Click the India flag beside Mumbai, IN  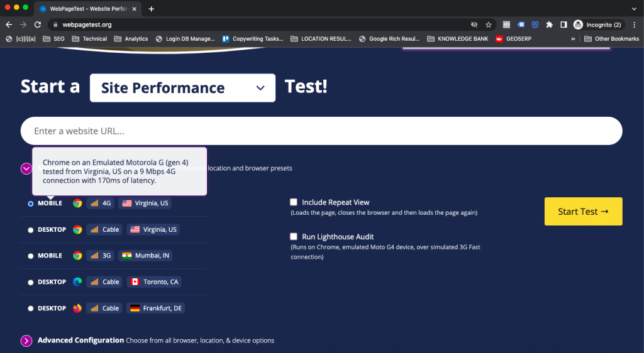point(126,256)
